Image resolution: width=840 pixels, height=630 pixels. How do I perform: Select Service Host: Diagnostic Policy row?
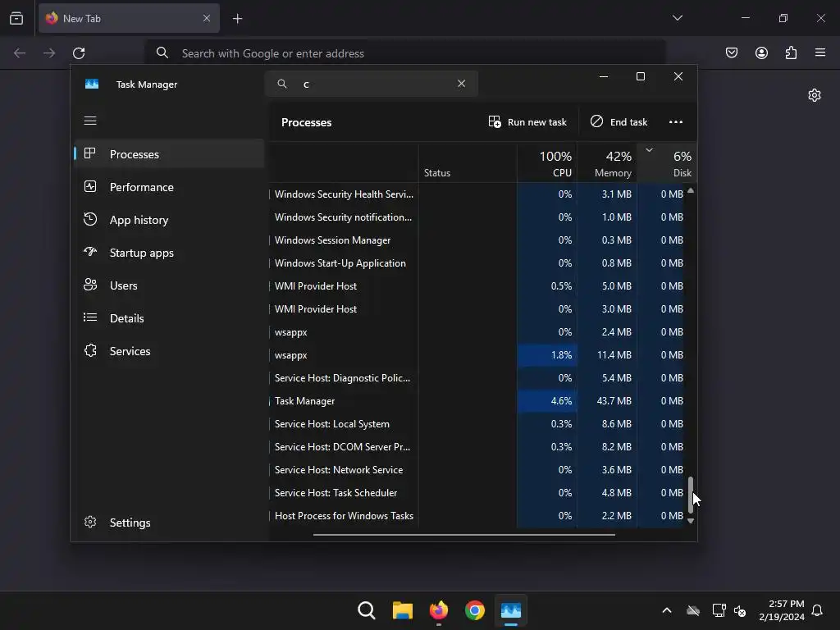coord(478,378)
